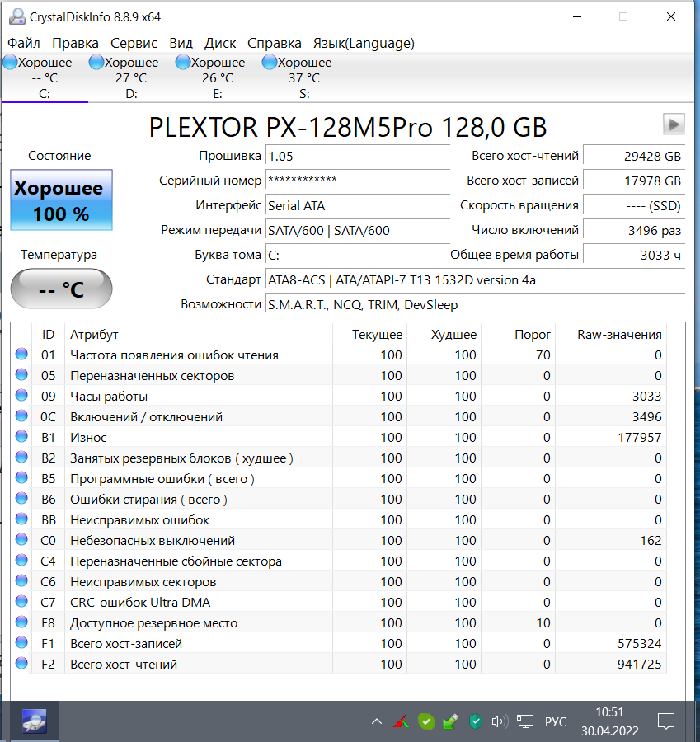The width and height of the screenshot is (700, 742).
Task: Click the Serial ATA interface field
Action: click(x=357, y=206)
